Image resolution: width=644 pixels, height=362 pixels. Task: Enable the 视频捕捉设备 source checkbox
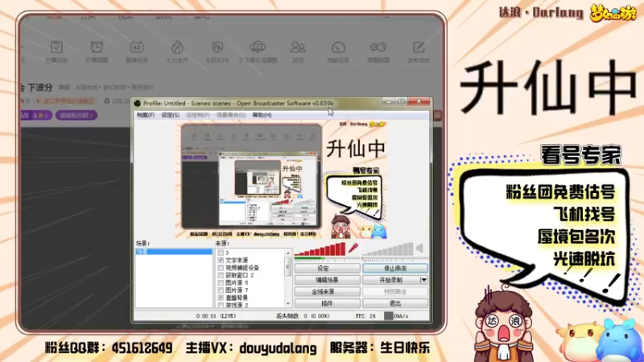pos(221,268)
